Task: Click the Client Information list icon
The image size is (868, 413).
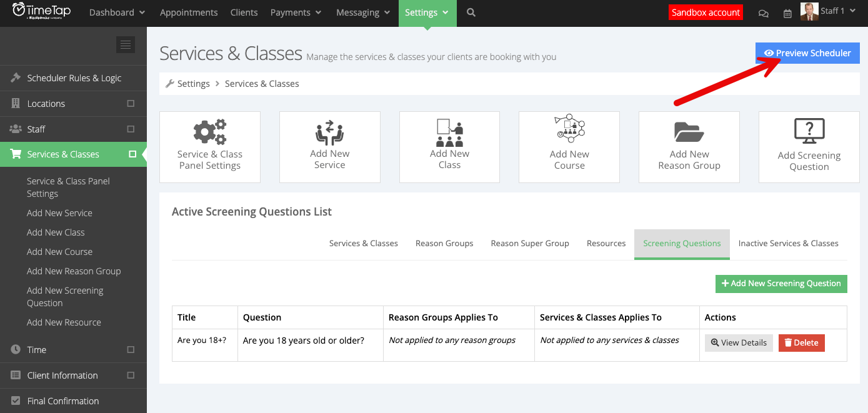Action: pyautogui.click(x=16, y=376)
